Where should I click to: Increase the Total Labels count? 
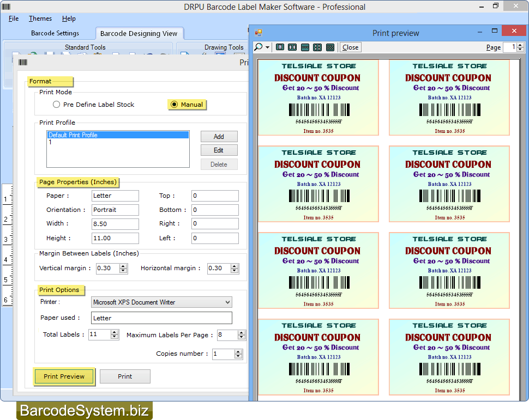[115, 332]
